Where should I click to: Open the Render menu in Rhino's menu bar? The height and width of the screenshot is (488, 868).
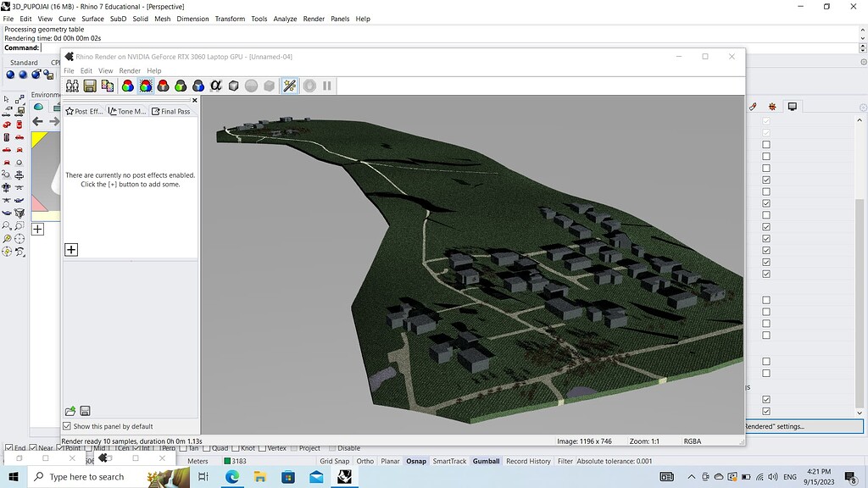click(x=314, y=19)
